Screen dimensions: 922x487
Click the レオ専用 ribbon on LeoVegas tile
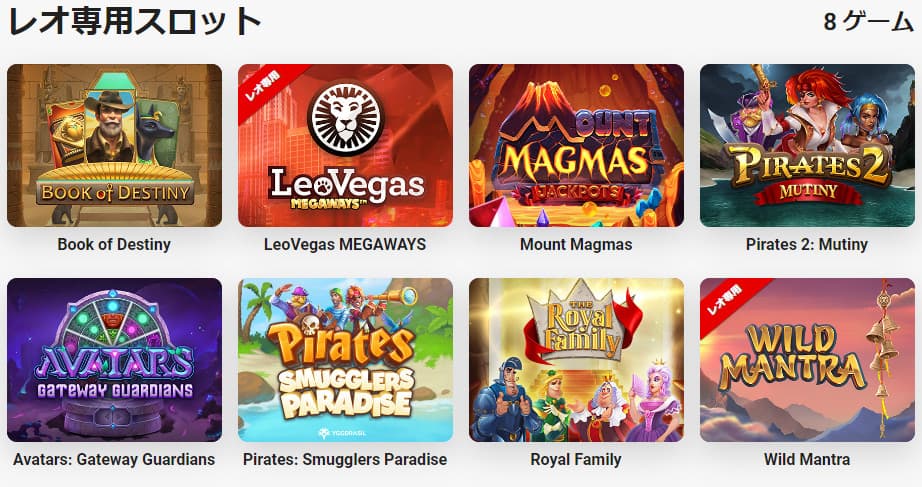(263, 87)
